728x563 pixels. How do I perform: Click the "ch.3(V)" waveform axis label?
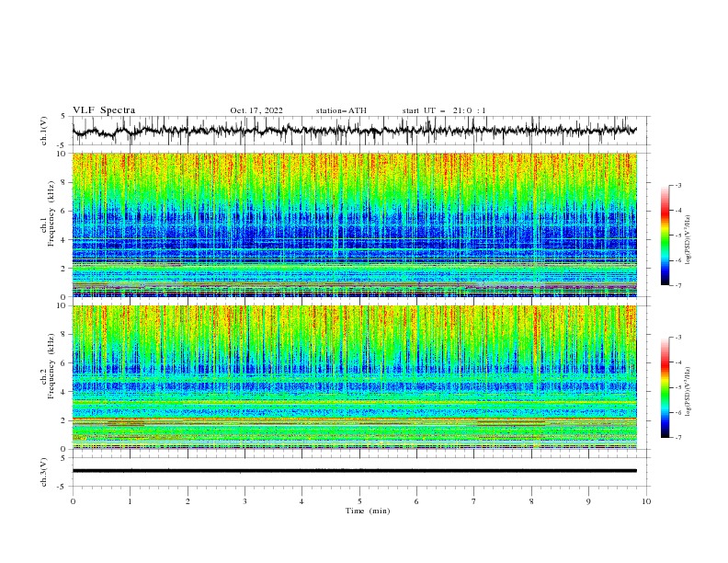tap(44, 472)
